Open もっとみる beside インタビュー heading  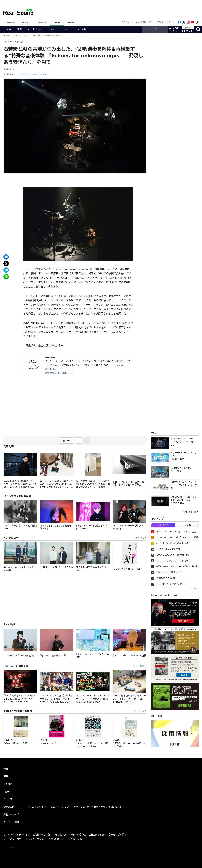[x=140, y=538]
